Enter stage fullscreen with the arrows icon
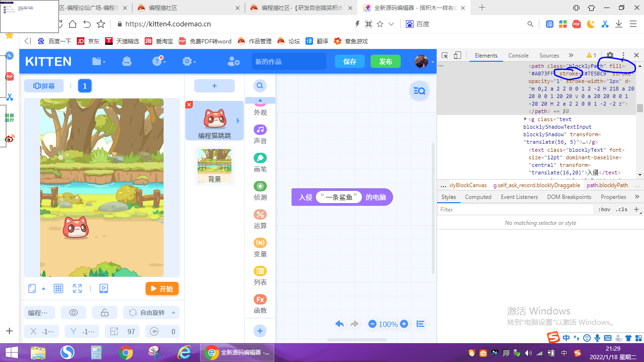Screen dimensions: 644x362 (x=77, y=288)
